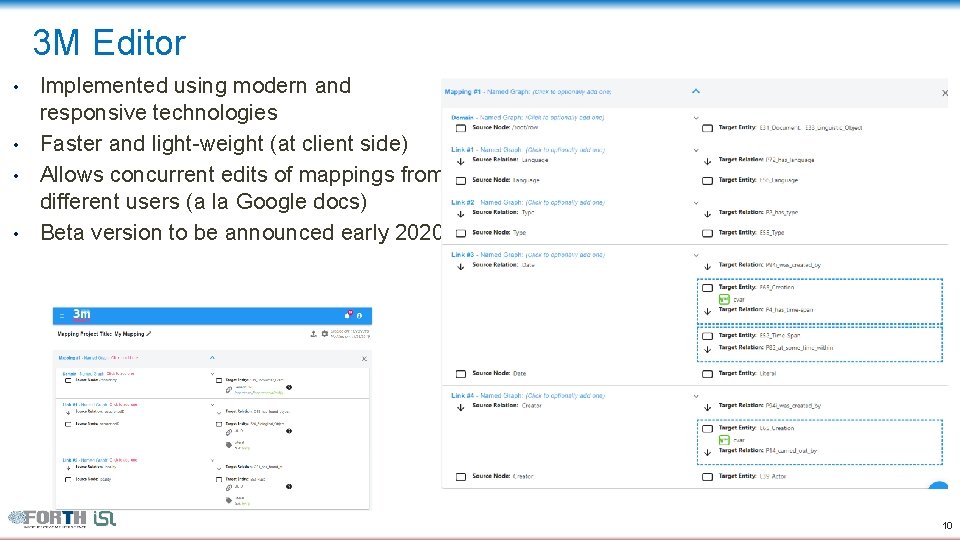
Task: Click arrow icon beside Target Relation P2_has_type
Action: pyautogui.click(x=707, y=214)
